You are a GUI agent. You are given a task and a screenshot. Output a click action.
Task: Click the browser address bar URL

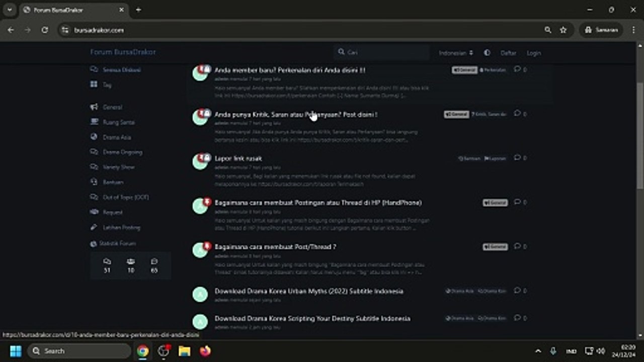coord(99,30)
